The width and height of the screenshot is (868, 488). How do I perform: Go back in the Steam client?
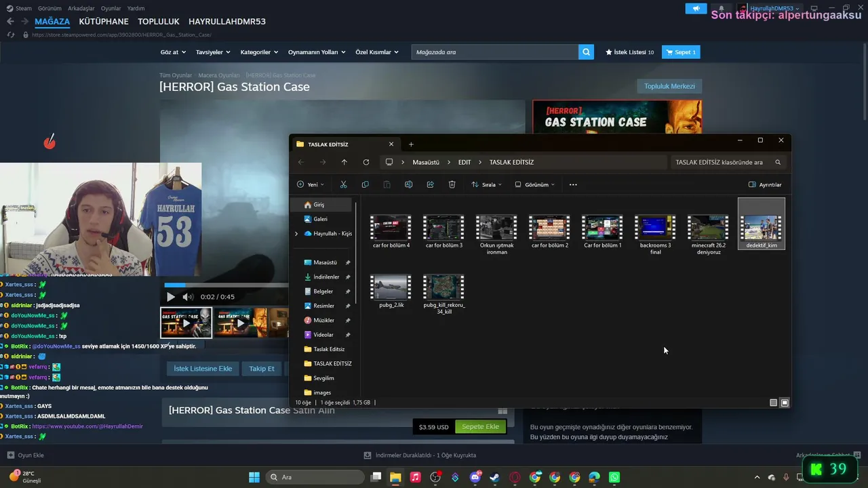10,22
